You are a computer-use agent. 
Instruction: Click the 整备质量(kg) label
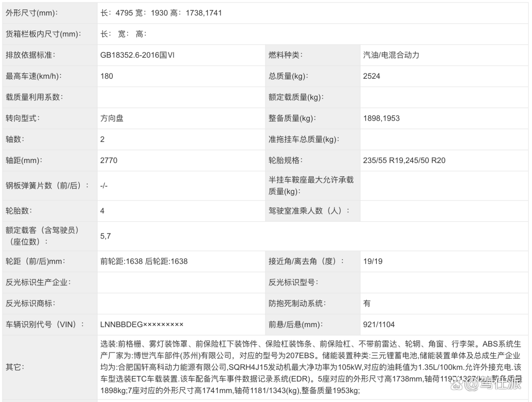(292, 118)
